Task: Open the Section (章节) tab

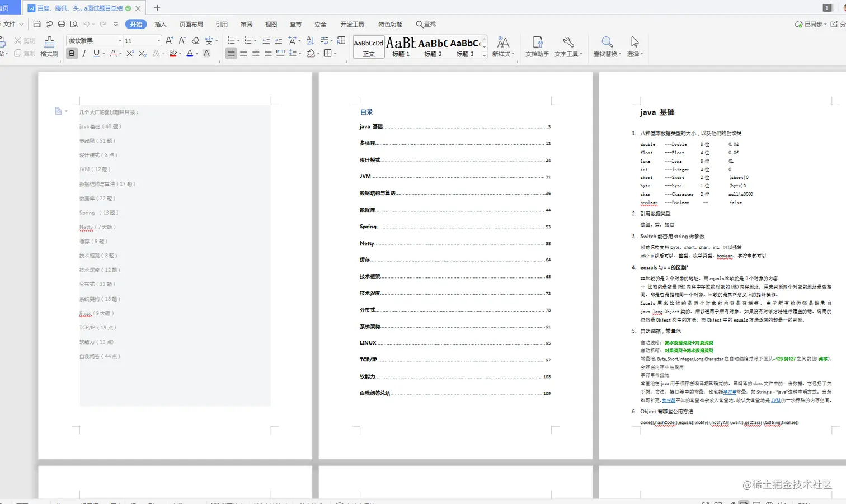Action: (296, 24)
